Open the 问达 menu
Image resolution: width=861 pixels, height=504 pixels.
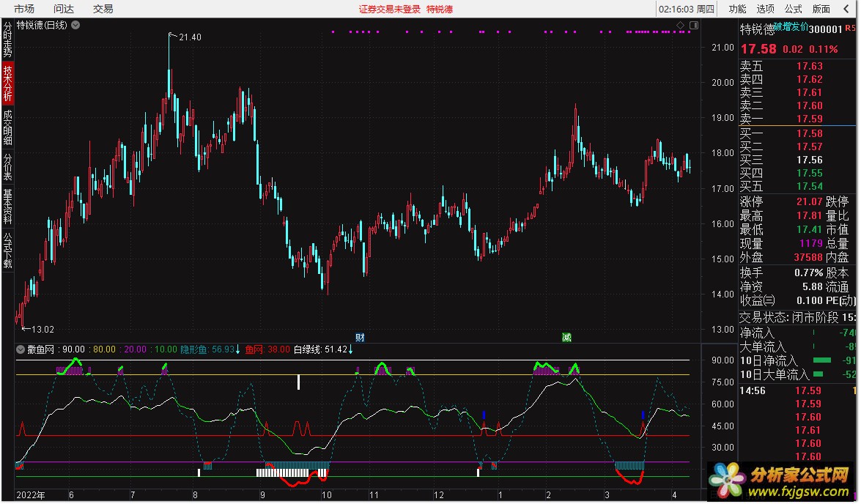point(63,9)
